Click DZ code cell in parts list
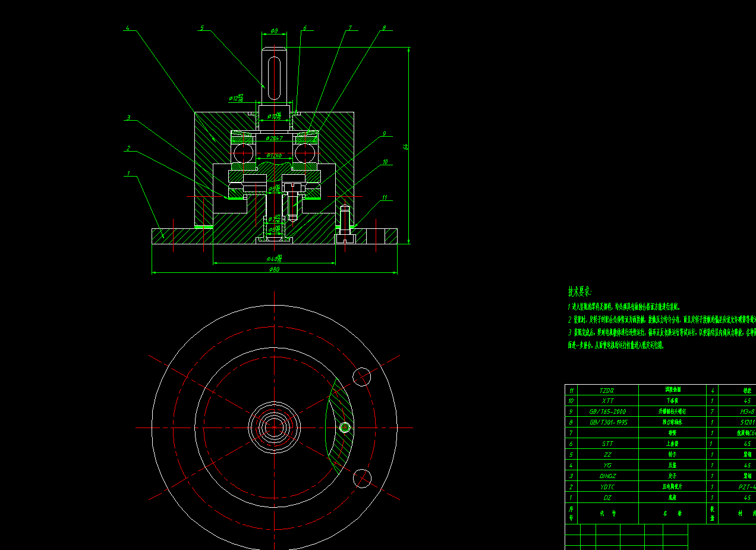The width and height of the screenshot is (756, 550). point(607,498)
